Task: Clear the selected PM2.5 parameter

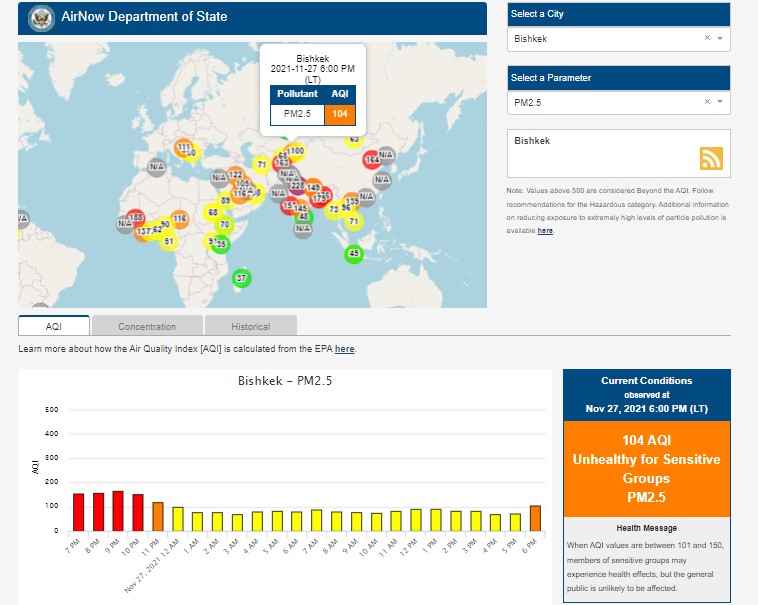Action: tap(707, 102)
